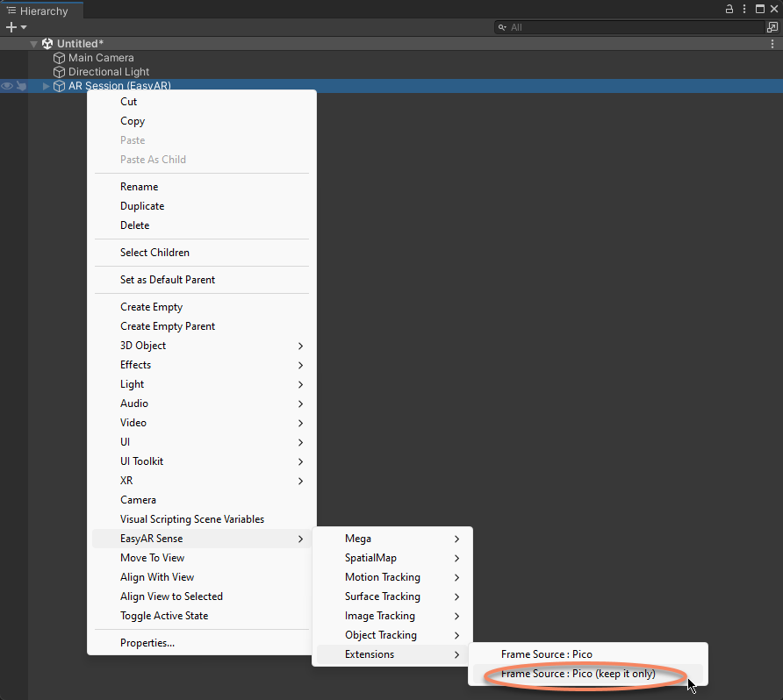This screenshot has height=700, width=783.
Task: Select Frame Source : Pico (keep it only)
Action: 578,674
